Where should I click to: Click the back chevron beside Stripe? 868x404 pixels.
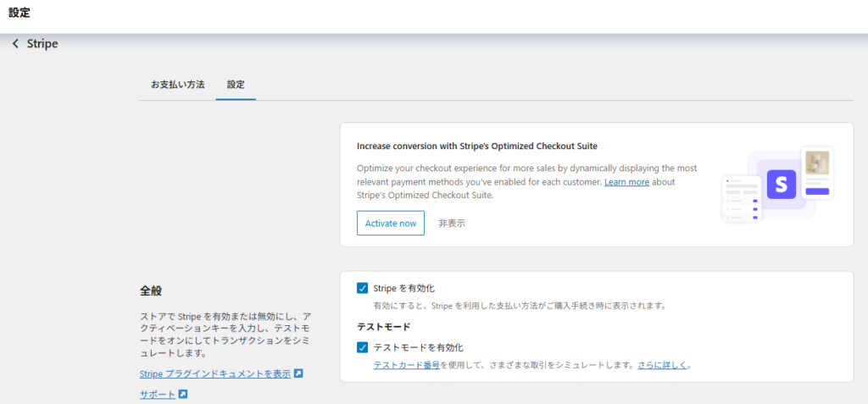pos(15,44)
